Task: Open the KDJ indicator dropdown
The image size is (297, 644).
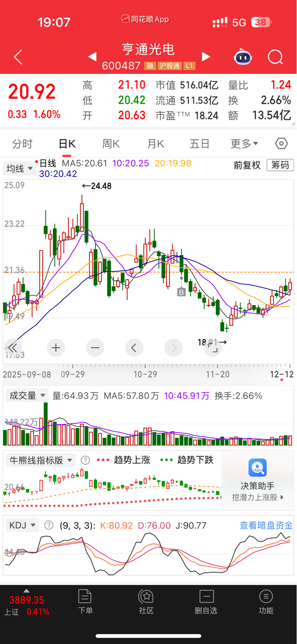Action: [22, 525]
